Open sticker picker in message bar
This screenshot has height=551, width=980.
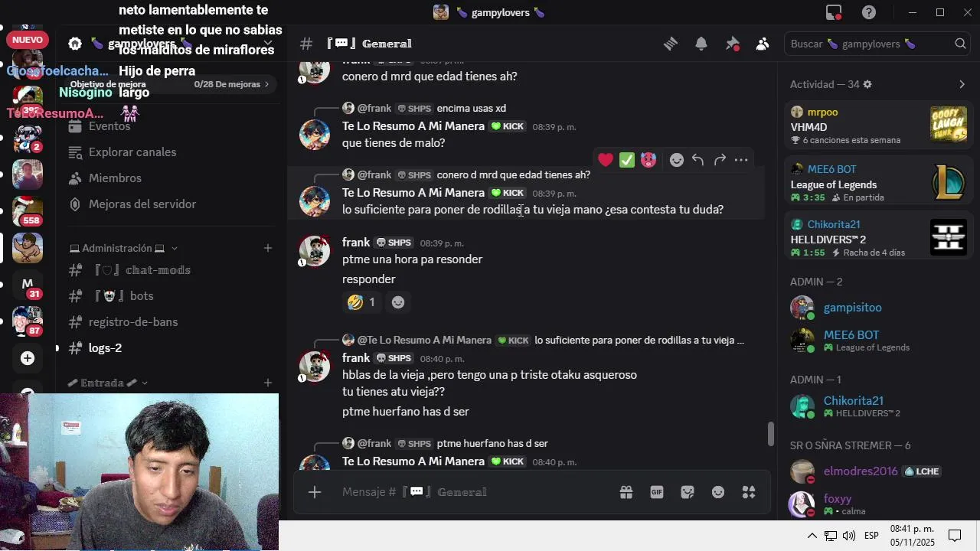point(688,492)
